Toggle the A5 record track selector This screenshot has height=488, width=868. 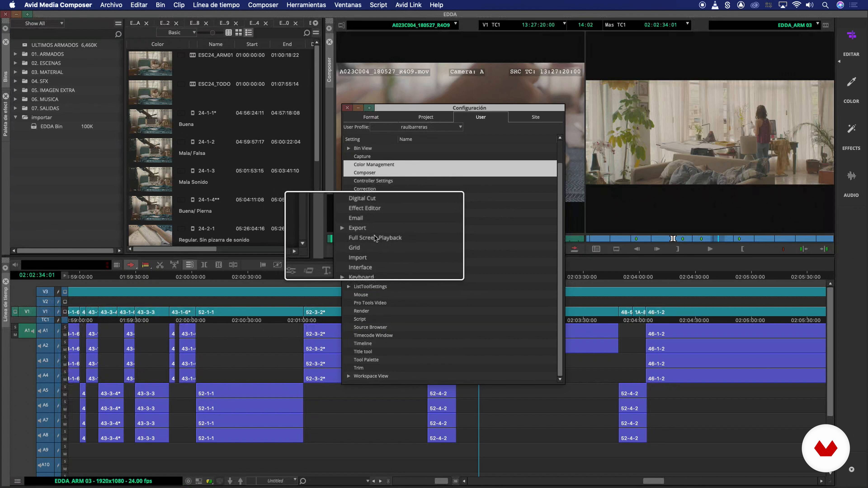[45, 390]
